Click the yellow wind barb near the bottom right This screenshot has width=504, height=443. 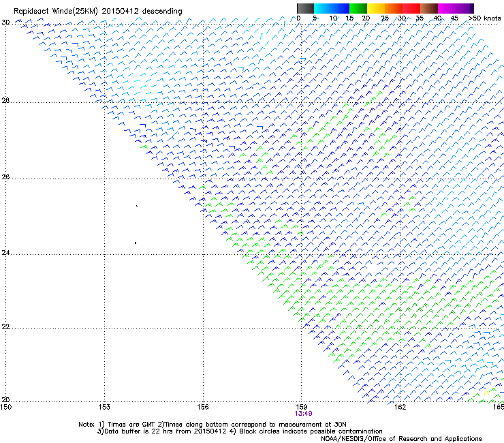486,393
